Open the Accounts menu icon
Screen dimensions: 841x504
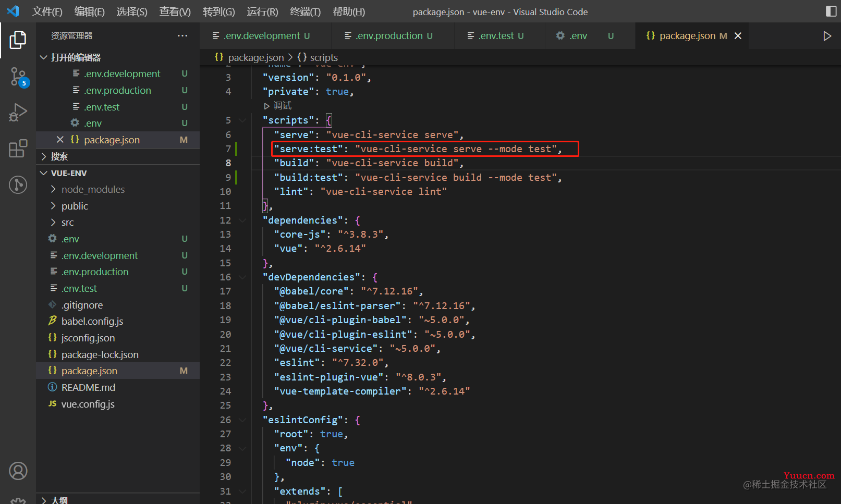18,471
